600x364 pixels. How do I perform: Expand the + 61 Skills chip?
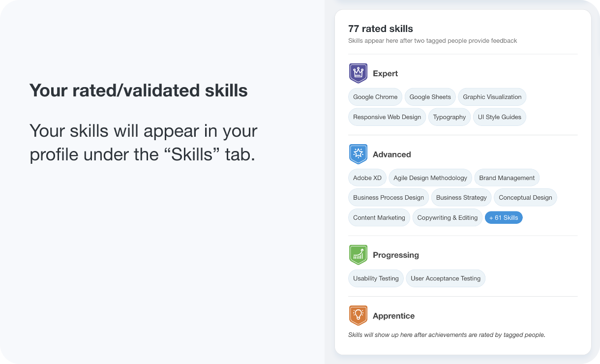[x=504, y=217]
